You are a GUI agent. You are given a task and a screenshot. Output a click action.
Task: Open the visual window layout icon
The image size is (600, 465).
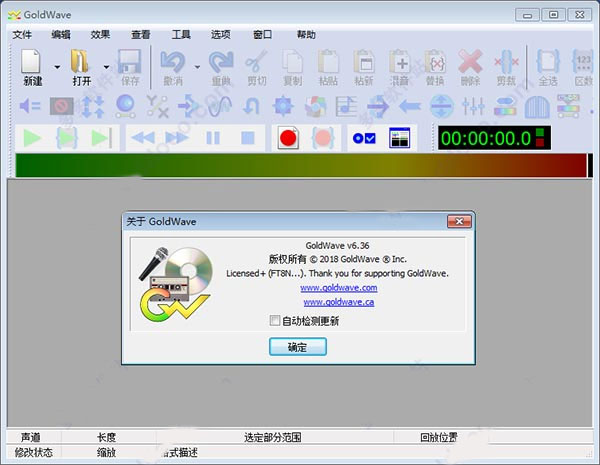pos(399,138)
